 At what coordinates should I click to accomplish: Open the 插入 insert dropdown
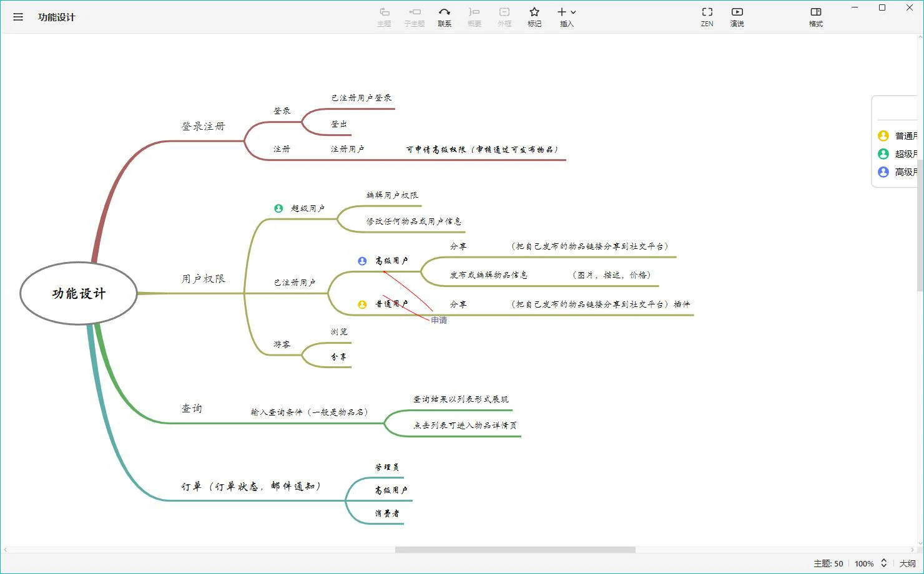pos(567,17)
